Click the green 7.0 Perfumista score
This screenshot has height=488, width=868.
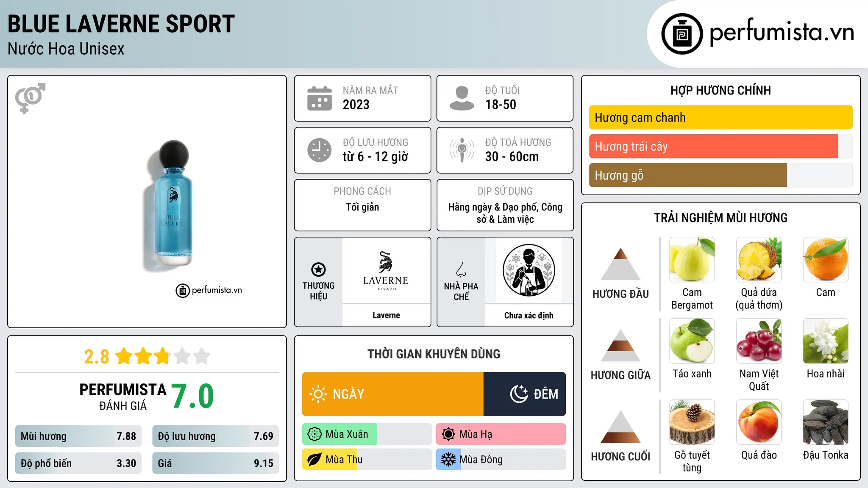193,396
